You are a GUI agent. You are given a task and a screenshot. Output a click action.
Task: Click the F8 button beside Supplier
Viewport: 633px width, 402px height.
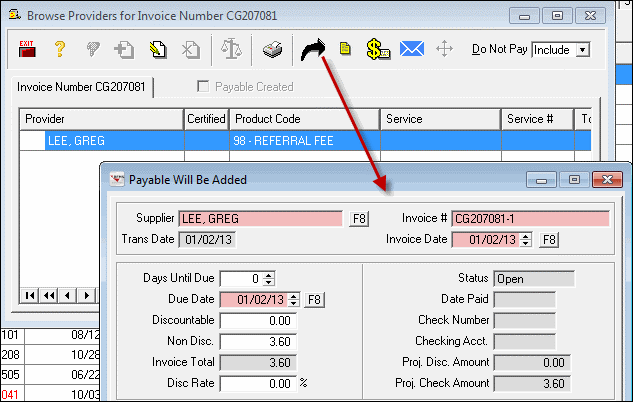pos(359,219)
